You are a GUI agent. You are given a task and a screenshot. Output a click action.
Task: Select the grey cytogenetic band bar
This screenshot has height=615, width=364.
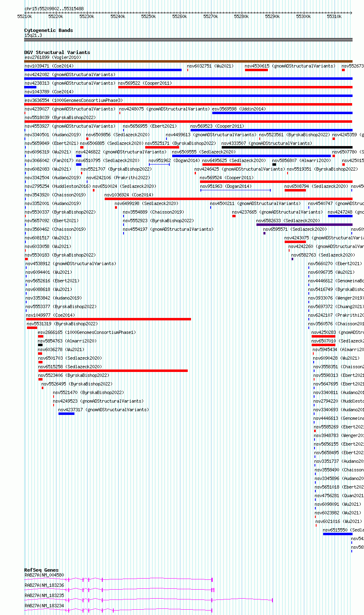(188, 40)
